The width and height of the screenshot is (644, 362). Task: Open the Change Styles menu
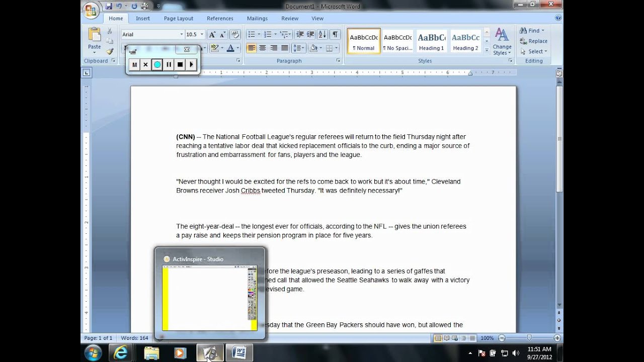[x=502, y=41]
